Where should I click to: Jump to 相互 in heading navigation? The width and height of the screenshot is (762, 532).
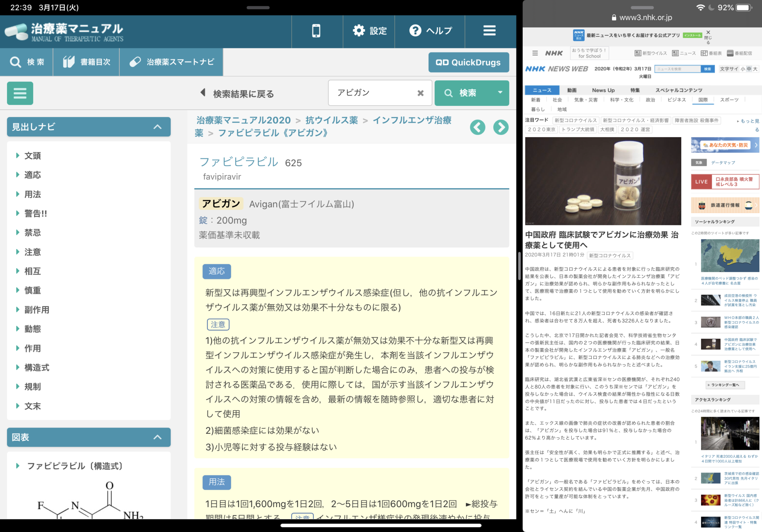click(32, 271)
